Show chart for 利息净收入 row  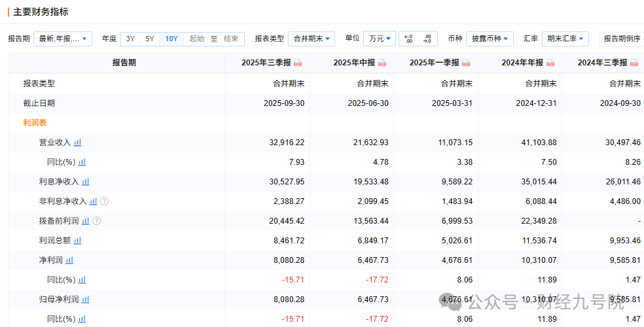point(85,182)
